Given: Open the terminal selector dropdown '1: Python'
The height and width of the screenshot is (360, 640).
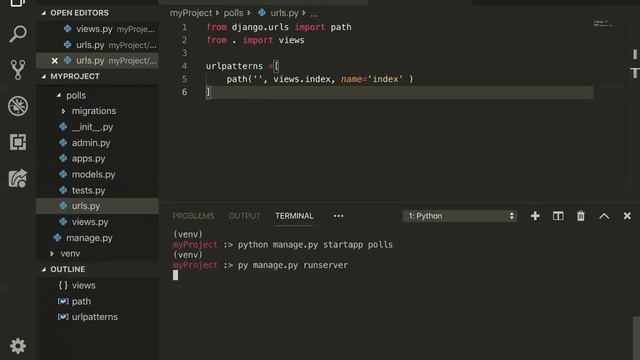Looking at the screenshot, I should pyautogui.click(x=460, y=216).
